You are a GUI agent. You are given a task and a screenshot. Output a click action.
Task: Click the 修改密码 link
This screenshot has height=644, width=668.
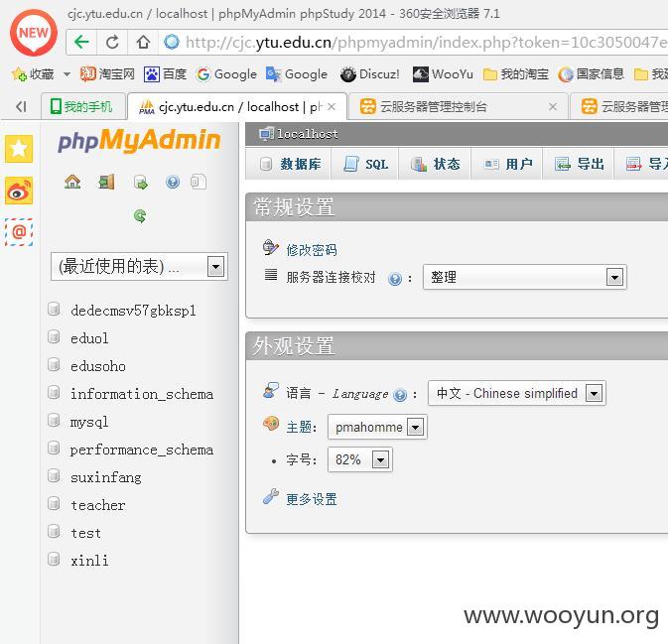coord(312,250)
